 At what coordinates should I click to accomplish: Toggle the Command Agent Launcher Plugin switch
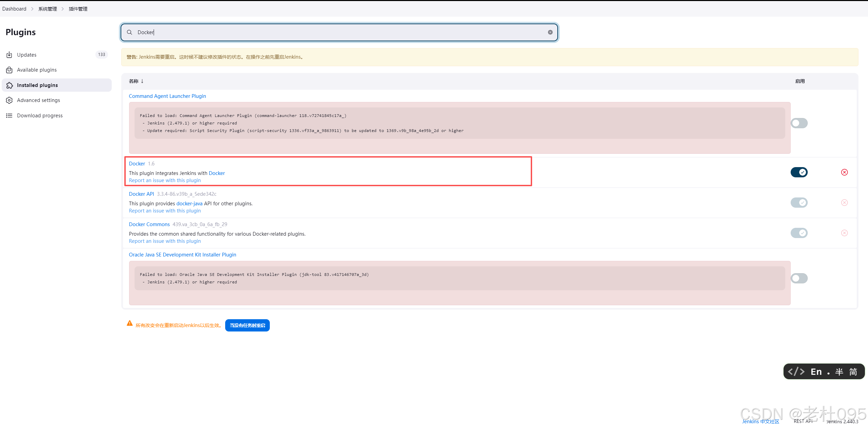pyautogui.click(x=799, y=123)
